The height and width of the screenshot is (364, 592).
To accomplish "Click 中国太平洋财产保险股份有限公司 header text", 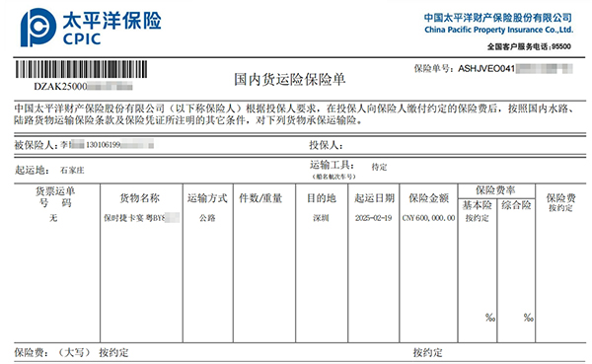I will pos(498,18).
